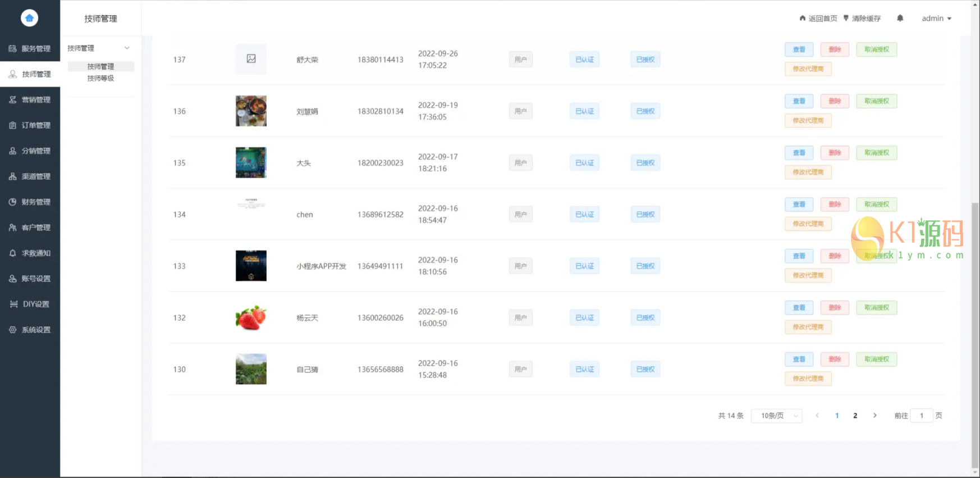This screenshot has width=980, height=478.
Task: Click 查看 for 杨云天
Action: (799, 308)
